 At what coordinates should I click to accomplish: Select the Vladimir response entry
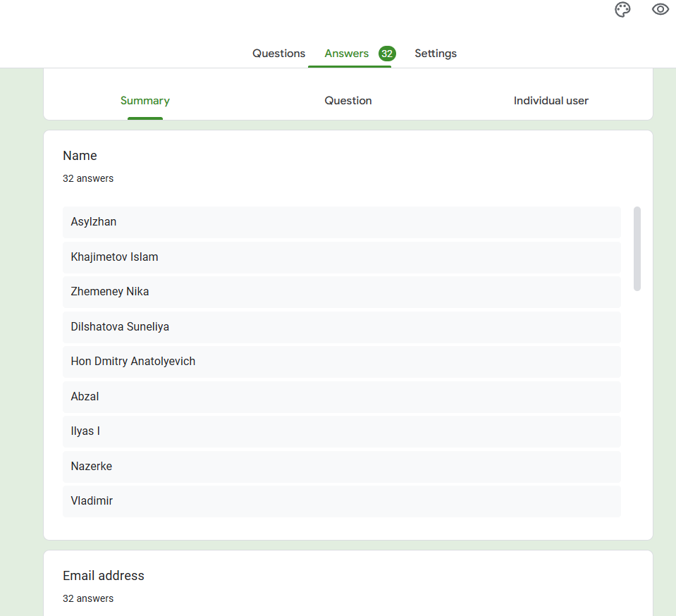pos(341,501)
